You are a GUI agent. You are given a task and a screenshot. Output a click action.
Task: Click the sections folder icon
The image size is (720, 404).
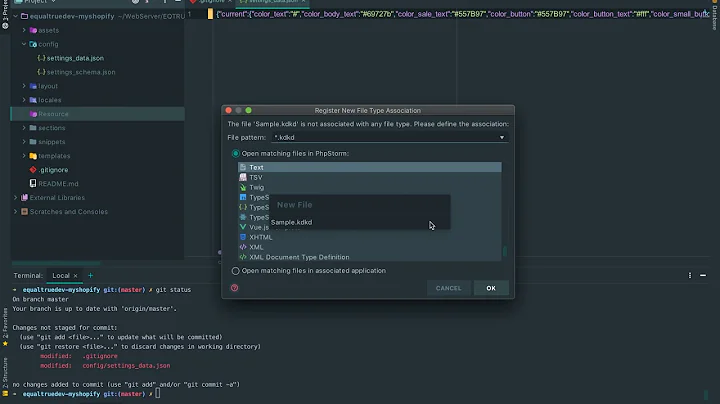33,128
